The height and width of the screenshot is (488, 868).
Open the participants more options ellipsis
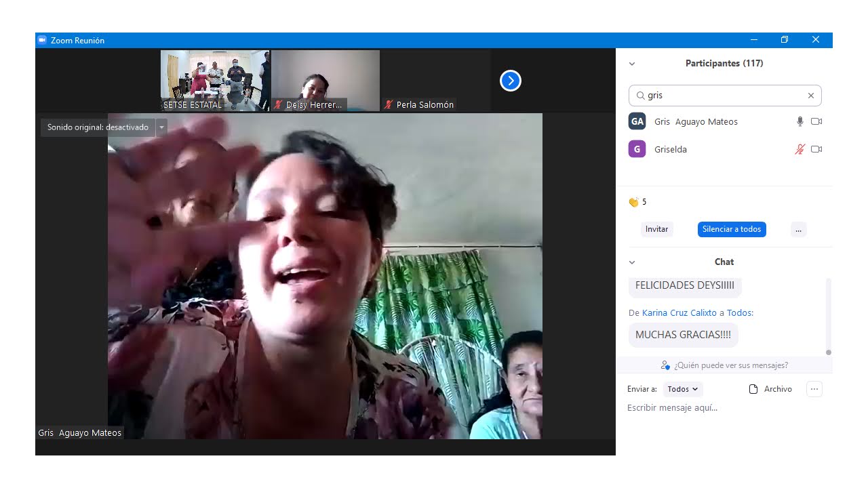798,229
